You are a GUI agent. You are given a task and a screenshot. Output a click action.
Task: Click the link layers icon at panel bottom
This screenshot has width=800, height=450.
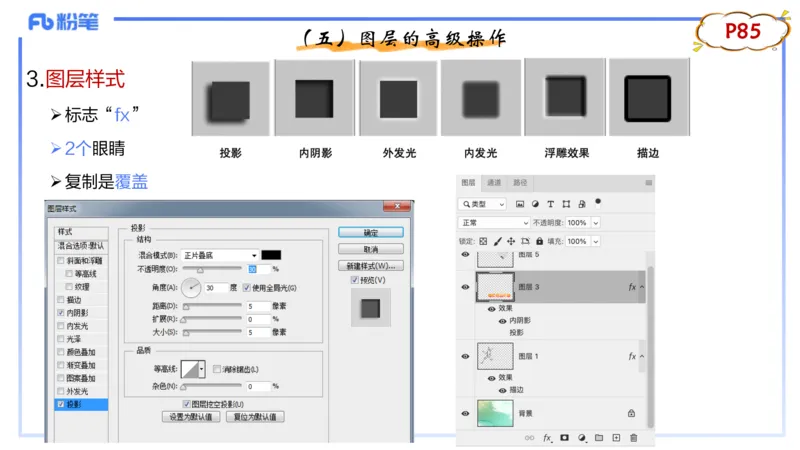point(530,438)
